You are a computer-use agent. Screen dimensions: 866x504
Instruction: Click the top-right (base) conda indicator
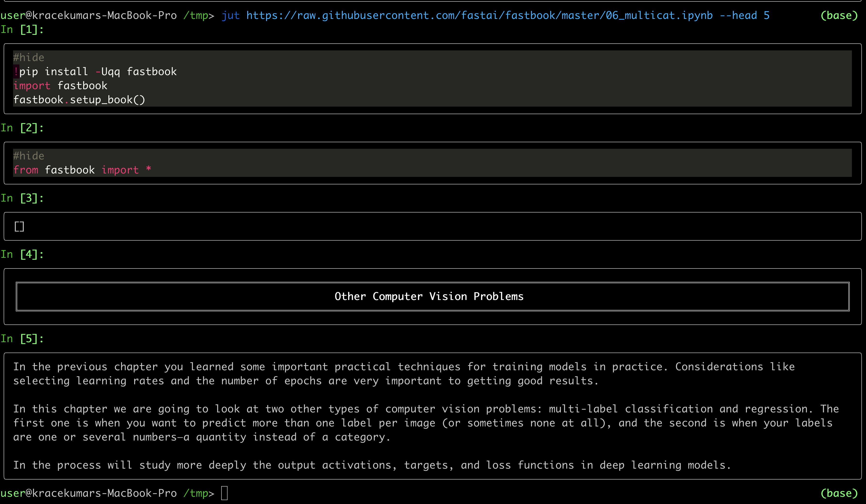pos(839,16)
